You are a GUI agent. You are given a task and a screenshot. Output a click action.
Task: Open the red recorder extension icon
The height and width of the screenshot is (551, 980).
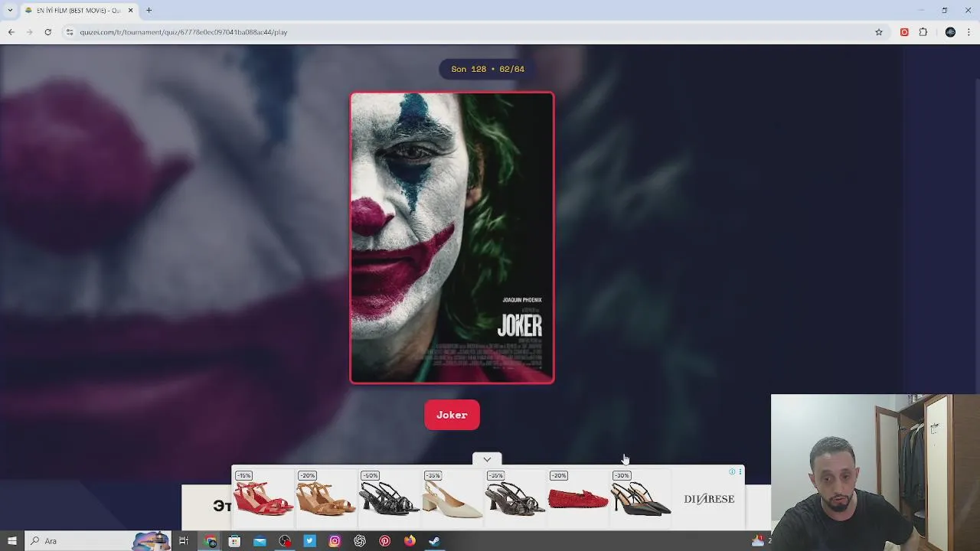tap(904, 32)
